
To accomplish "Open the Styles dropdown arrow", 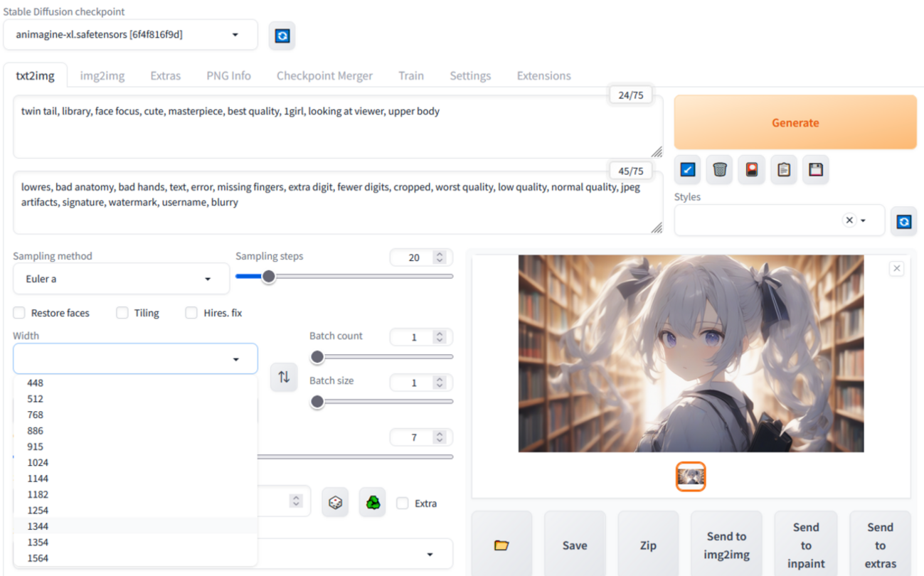I will (x=864, y=221).
